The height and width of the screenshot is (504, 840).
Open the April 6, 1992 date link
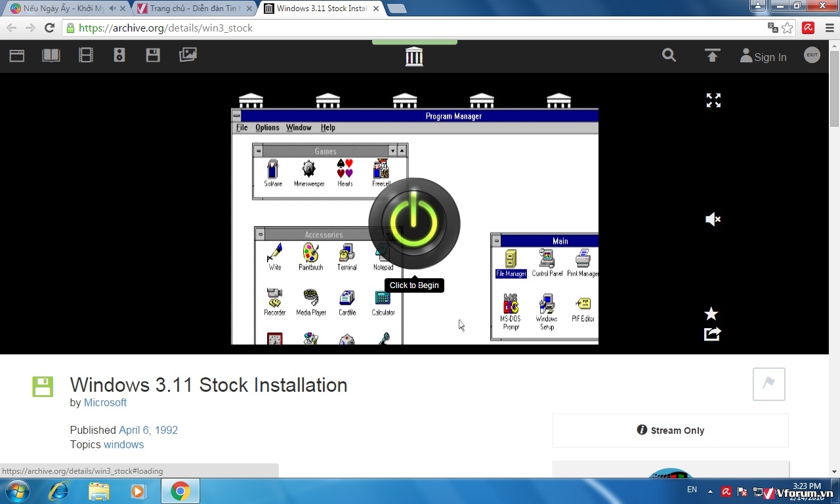pyautogui.click(x=148, y=430)
